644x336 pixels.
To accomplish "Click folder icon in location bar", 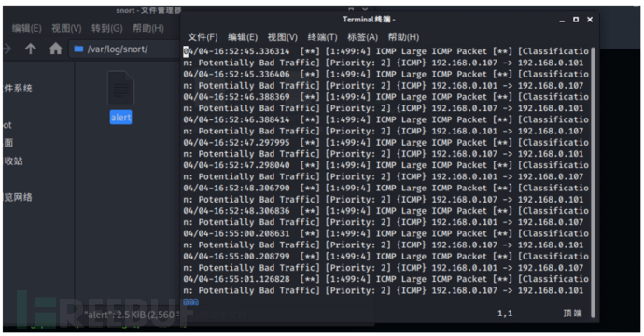I will [78, 49].
